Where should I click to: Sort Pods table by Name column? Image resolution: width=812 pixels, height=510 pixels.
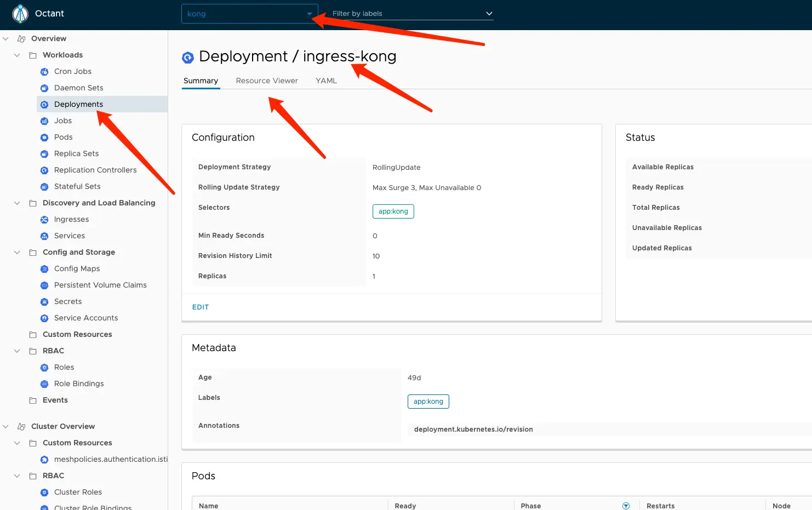(208, 506)
